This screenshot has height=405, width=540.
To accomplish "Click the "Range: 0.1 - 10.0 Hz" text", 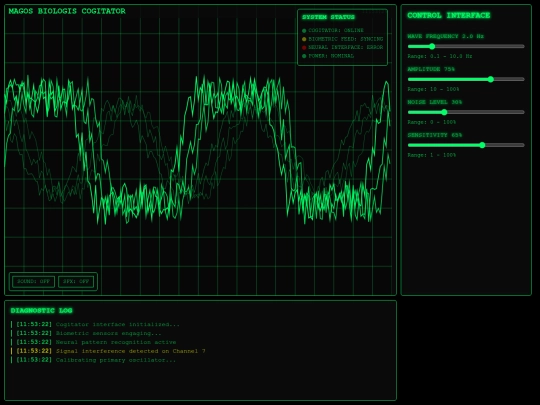I will (440, 56).
